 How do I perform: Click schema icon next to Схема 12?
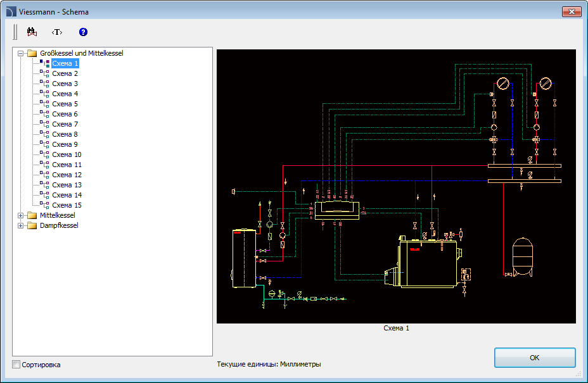(44, 175)
